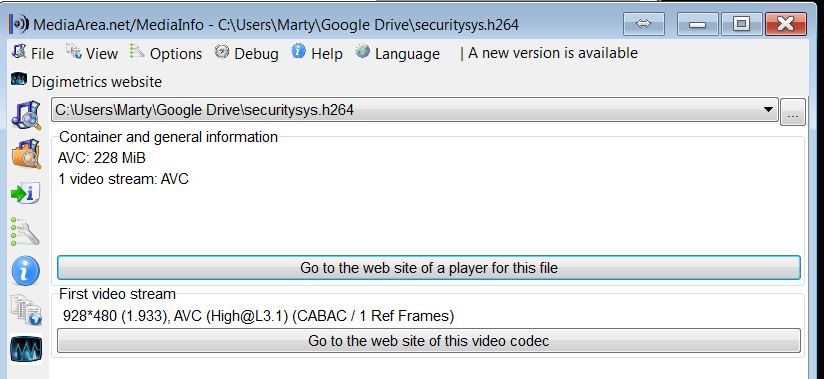Open the Help menu

point(317,53)
